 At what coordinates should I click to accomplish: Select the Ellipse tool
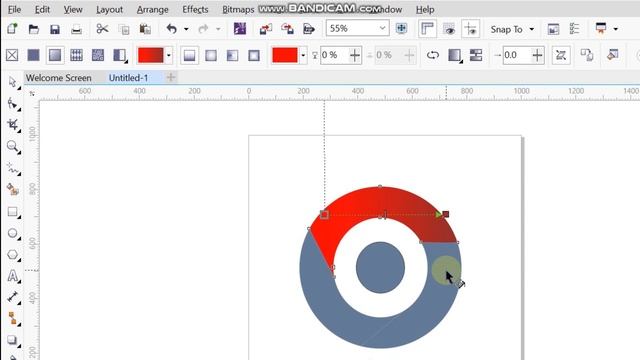coord(13,233)
